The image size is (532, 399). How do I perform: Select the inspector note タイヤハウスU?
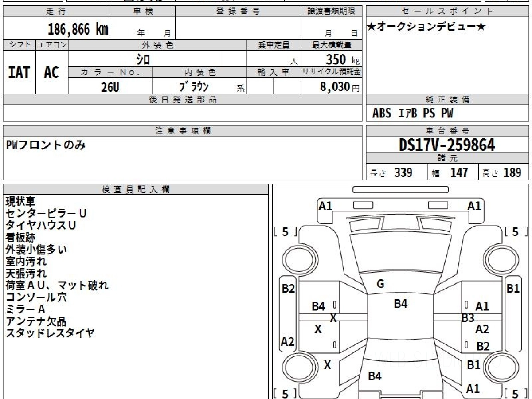(41, 225)
